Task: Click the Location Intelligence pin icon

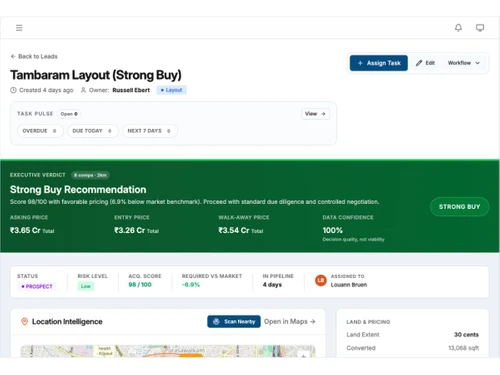Action: [x=24, y=321]
